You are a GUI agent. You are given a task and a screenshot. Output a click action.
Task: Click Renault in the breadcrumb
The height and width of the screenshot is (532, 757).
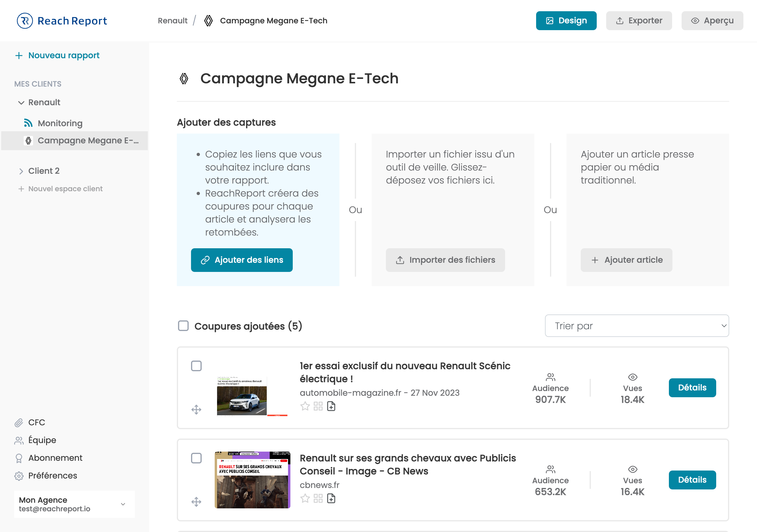(173, 21)
